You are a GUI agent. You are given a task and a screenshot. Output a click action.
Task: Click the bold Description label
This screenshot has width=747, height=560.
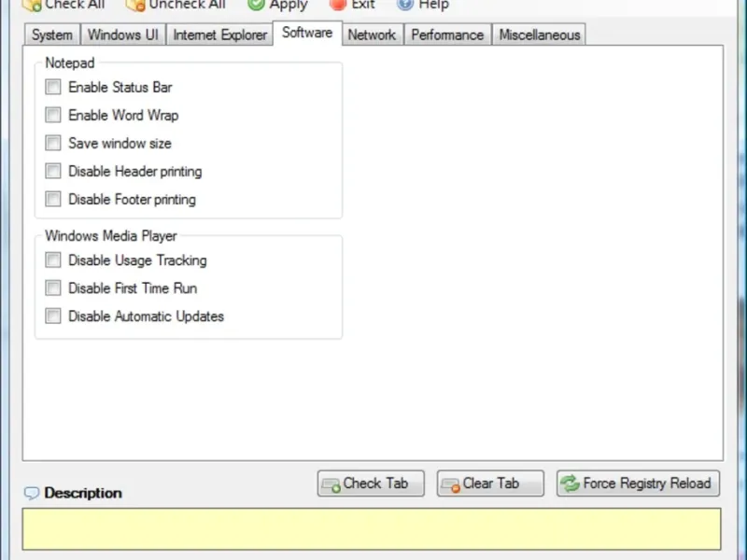click(83, 493)
